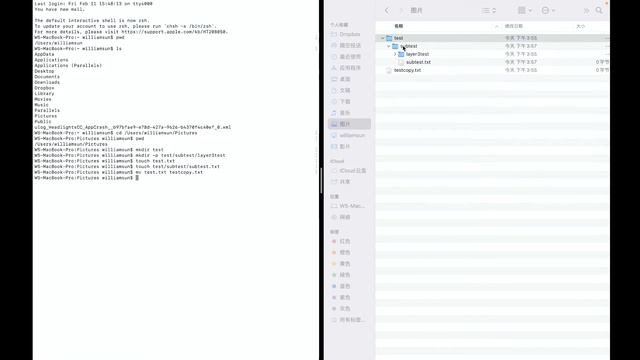Click terminal line 'mkdir test'
This screenshot has width=640, height=360.
[x=149, y=150]
